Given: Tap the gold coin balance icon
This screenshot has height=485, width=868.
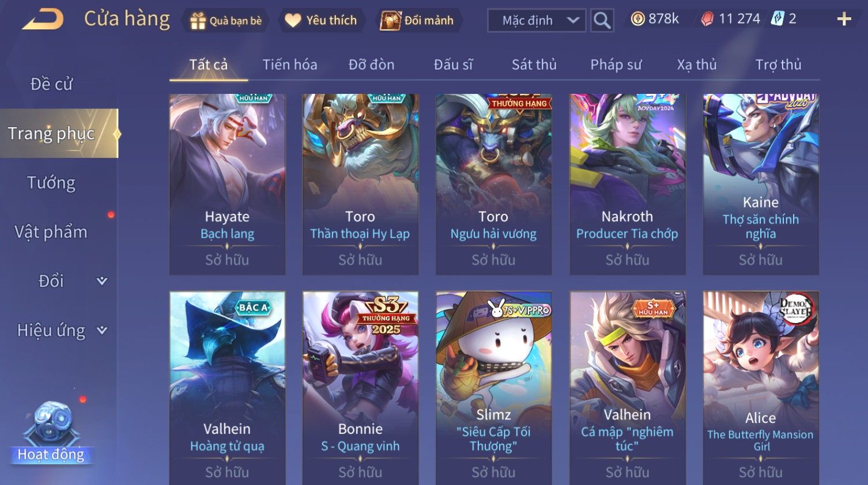Looking at the screenshot, I should pos(637,19).
